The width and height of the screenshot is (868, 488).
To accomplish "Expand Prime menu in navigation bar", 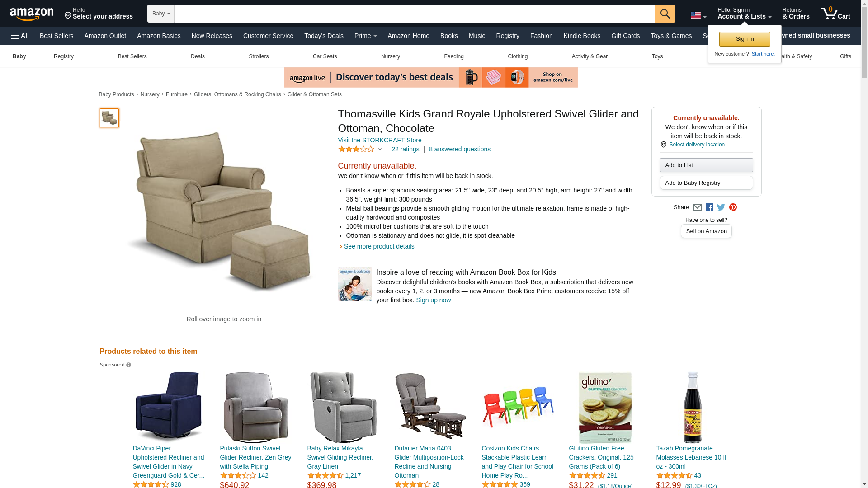I will pyautogui.click(x=365, y=36).
